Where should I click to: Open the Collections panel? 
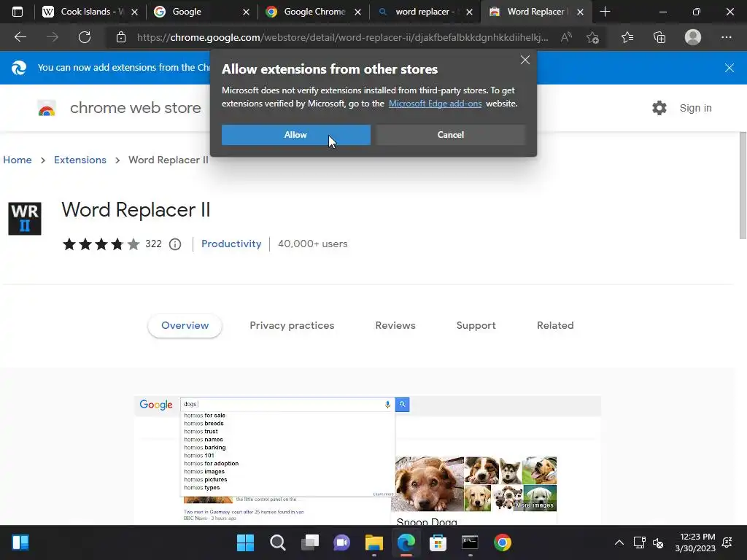(659, 37)
